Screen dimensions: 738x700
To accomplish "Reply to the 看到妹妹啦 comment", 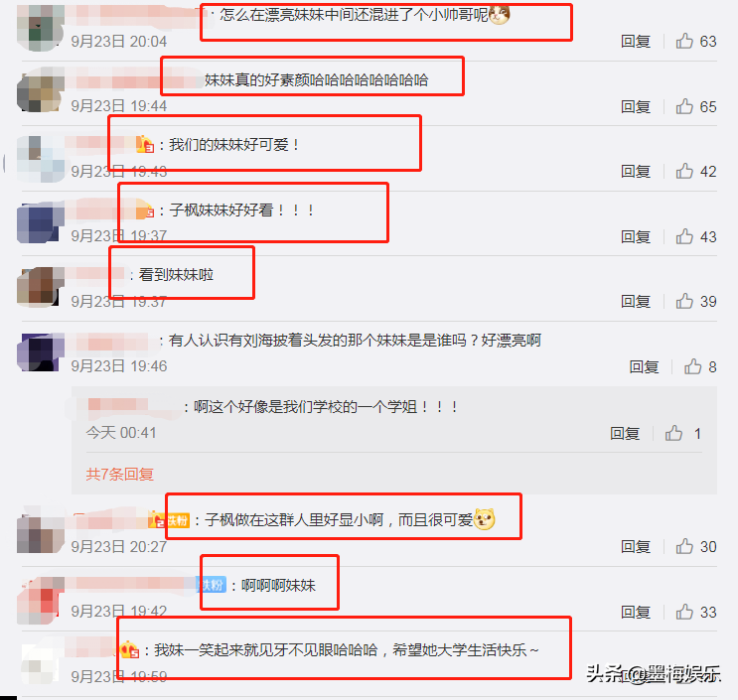I will tap(636, 302).
